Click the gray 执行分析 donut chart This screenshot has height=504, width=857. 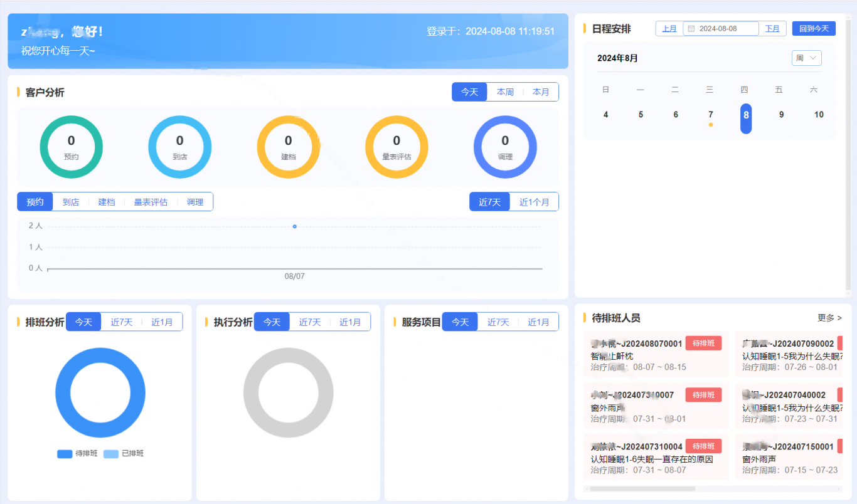[289, 392]
